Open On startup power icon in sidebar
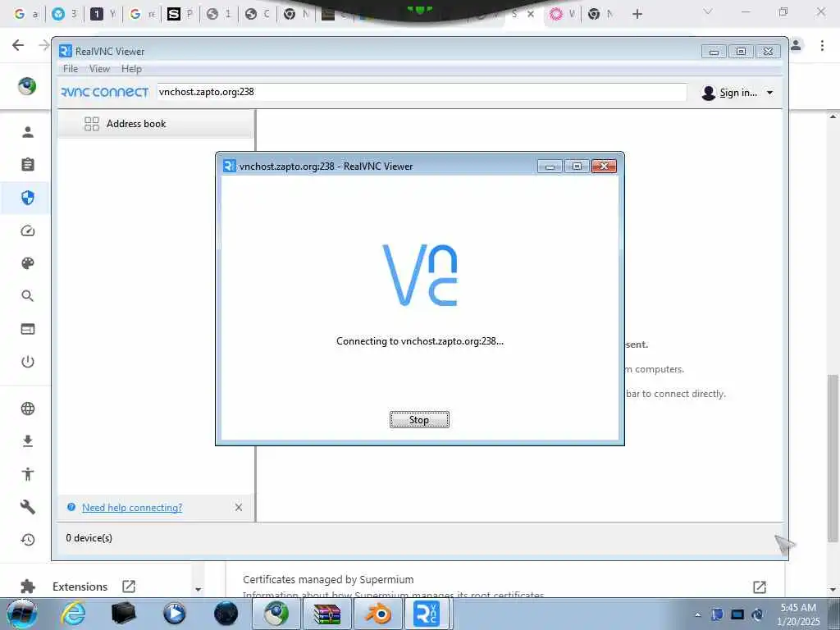Screen dimensions: 840x630 tap(28, 362)
